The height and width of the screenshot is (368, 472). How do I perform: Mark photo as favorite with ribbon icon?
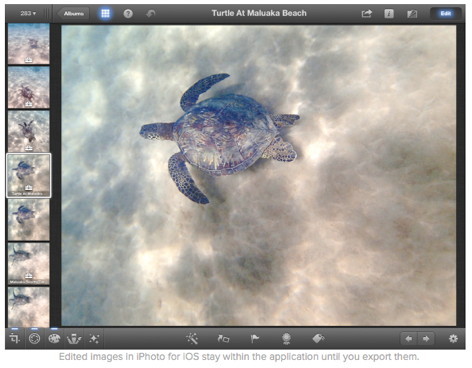click(286, 339)
